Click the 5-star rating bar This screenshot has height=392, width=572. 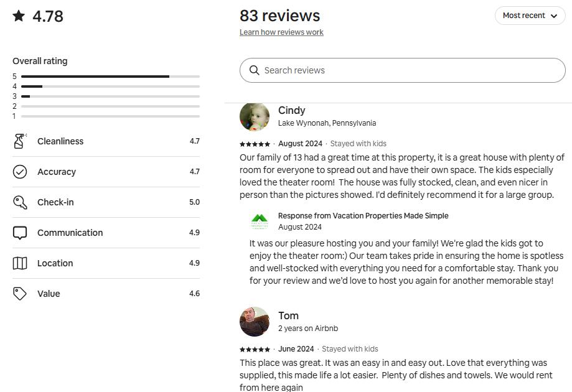point(110,77)
